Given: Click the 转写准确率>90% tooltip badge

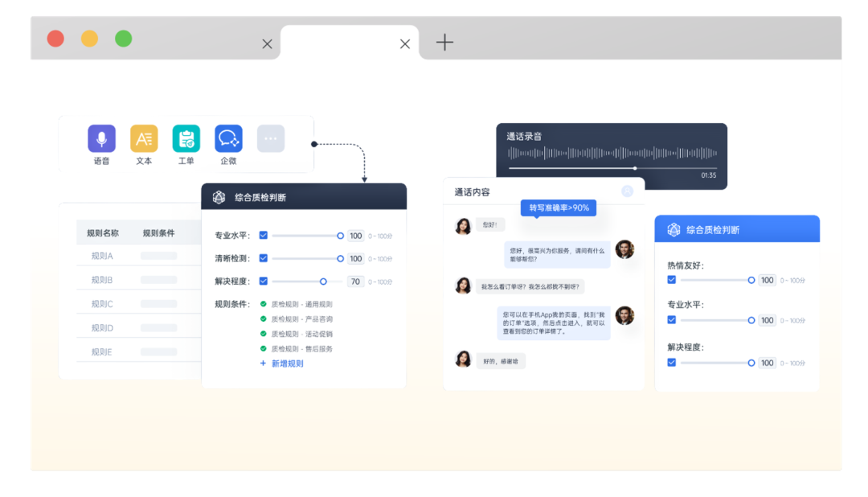Looking at the screenshot, I should coord(559,207).
